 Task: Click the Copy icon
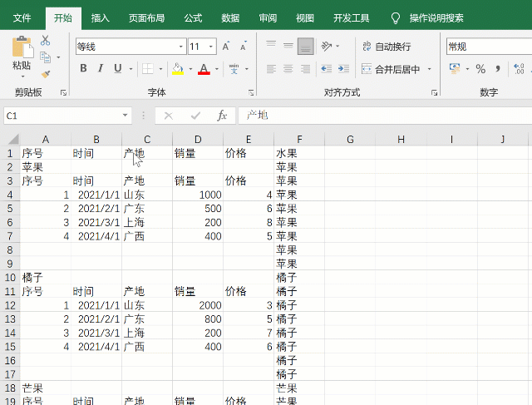tap(45, 57)
